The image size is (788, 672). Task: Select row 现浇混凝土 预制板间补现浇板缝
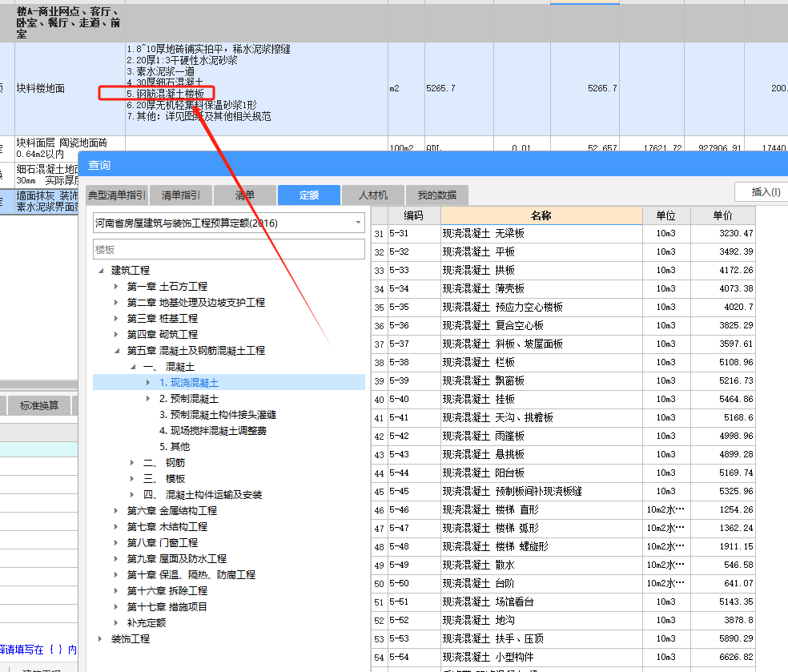tap(563, 492)
